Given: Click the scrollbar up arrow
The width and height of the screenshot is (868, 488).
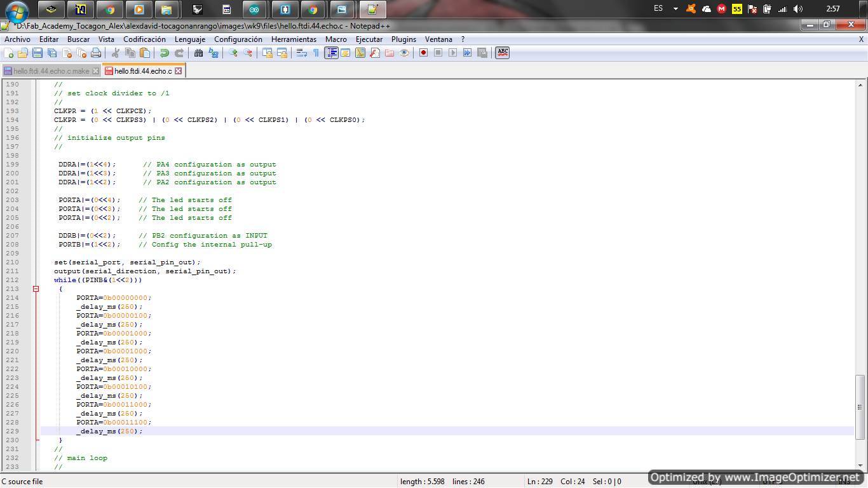Looking at the screenshot, I should click(x=860, y=85).
